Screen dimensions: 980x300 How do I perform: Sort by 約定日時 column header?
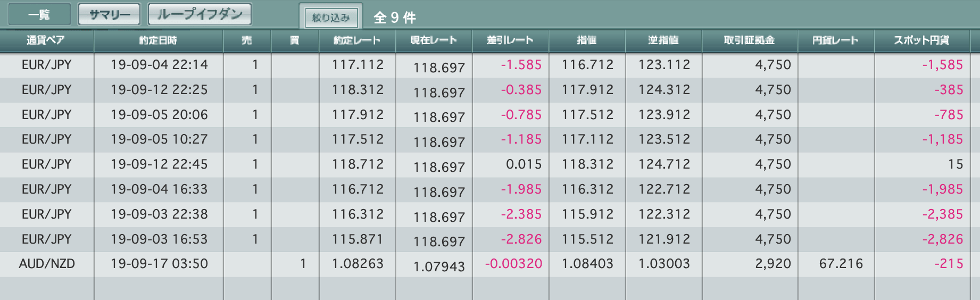tap(159, 40)
